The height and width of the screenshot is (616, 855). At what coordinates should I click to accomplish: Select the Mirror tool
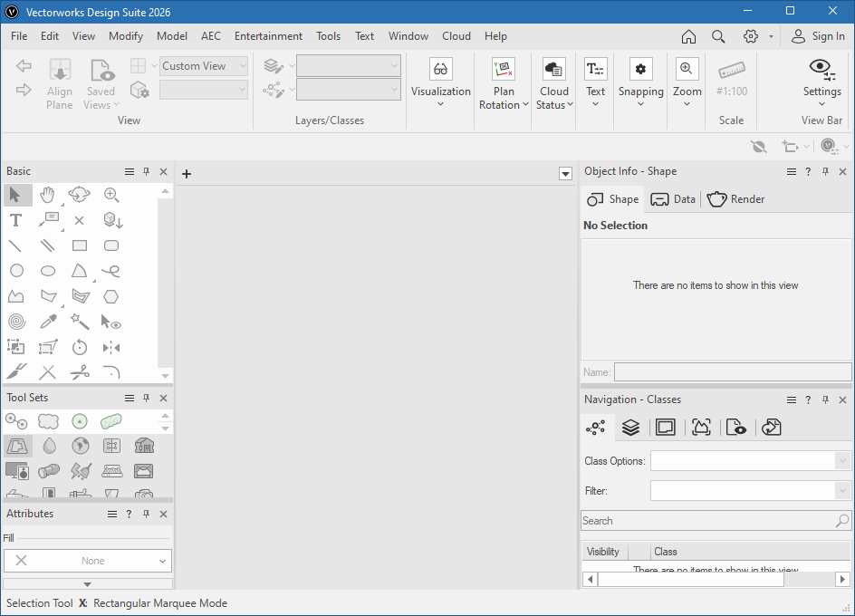coord(111,347)
